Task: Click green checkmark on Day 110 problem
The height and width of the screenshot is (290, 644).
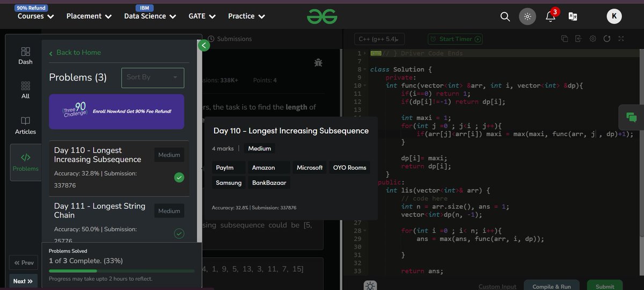Action: click(x=179, y=177)
